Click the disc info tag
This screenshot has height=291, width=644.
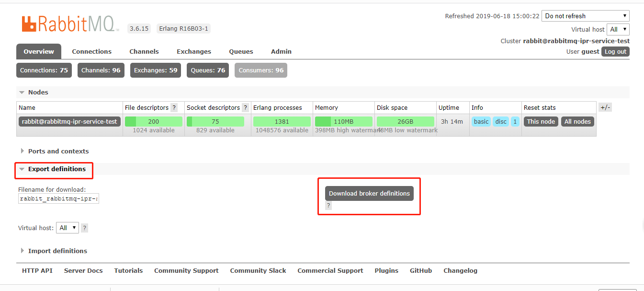click(x=501, y=122)
